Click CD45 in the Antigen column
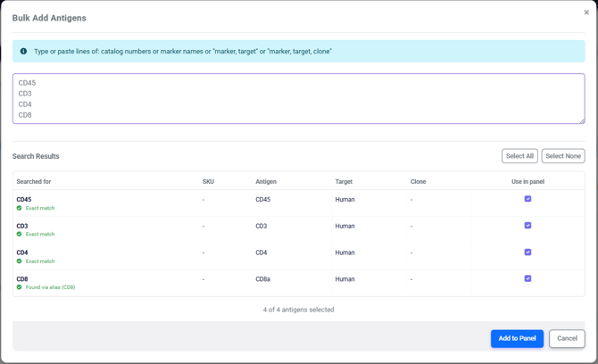The image size is (598, 364). [x=262, y=199]
